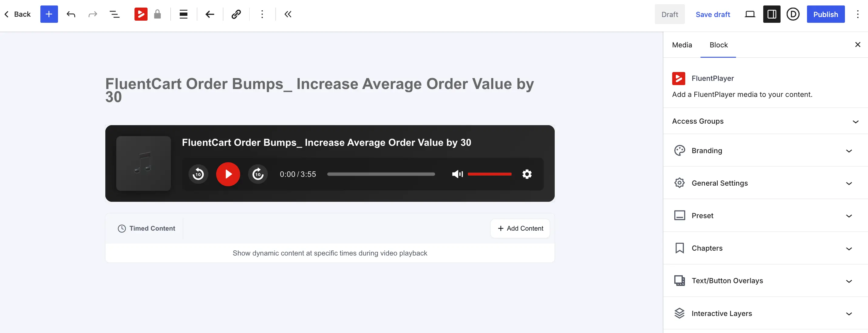Open the block alignment options

[183, 14]
